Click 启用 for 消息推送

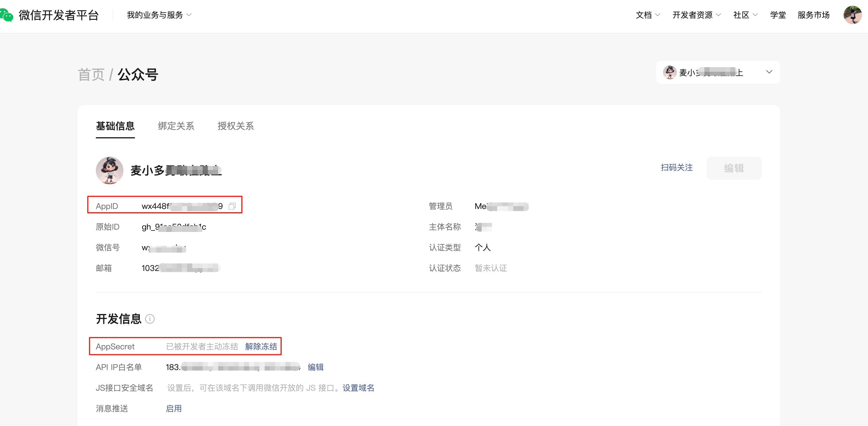coord(174,408)
